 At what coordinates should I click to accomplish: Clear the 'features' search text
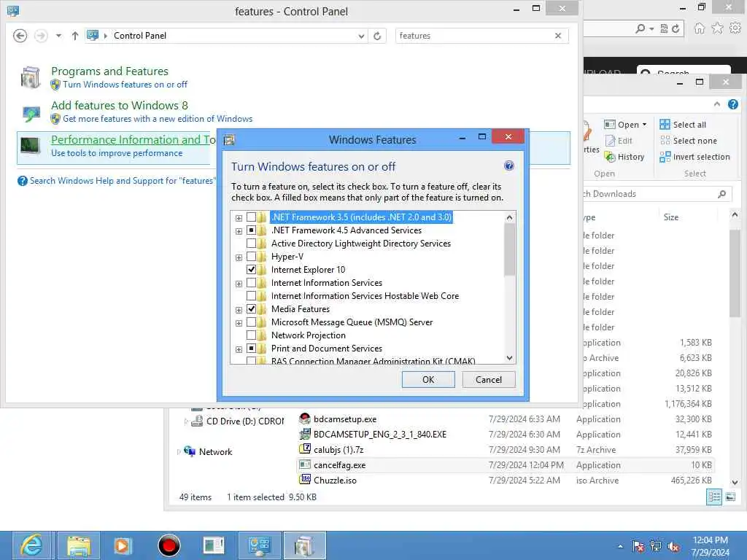point(558,36)
